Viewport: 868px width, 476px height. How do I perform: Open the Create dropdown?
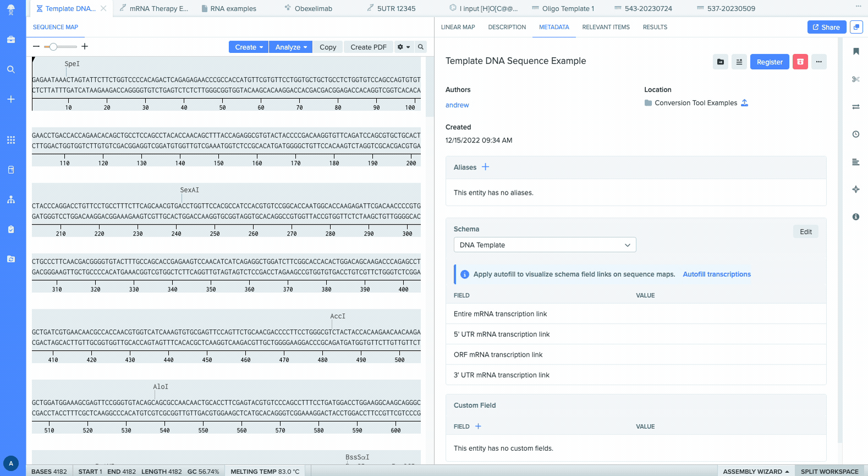(249, 47)
